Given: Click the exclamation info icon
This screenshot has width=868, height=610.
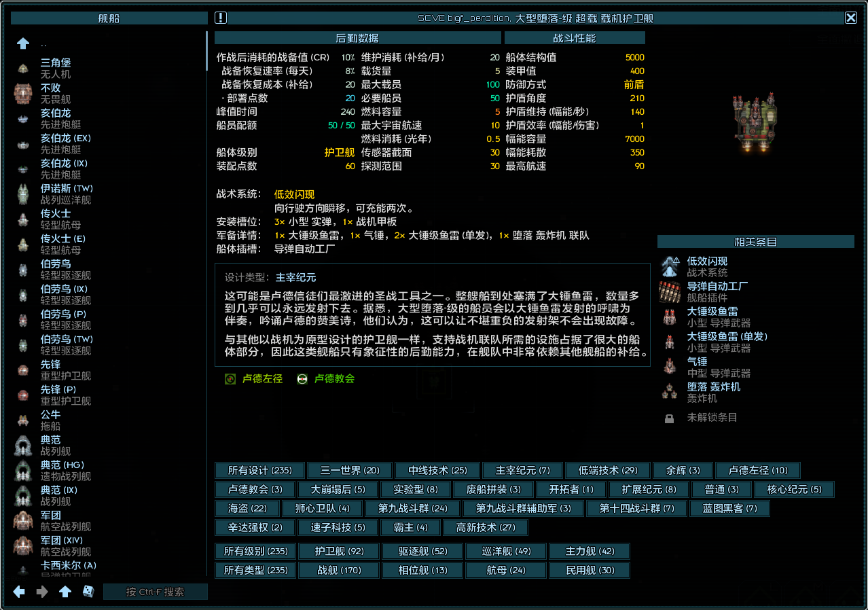Looking at the screenshot, I should pos(221,18).
